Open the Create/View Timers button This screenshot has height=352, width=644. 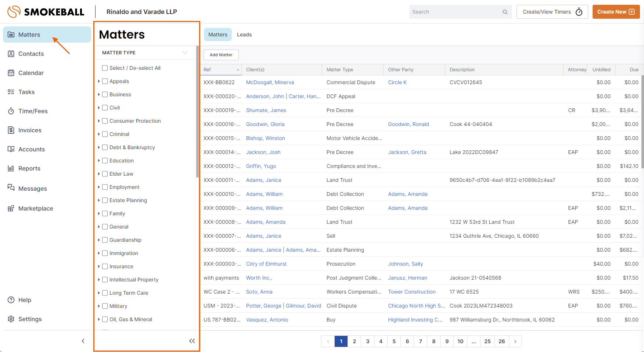(552, 12)
